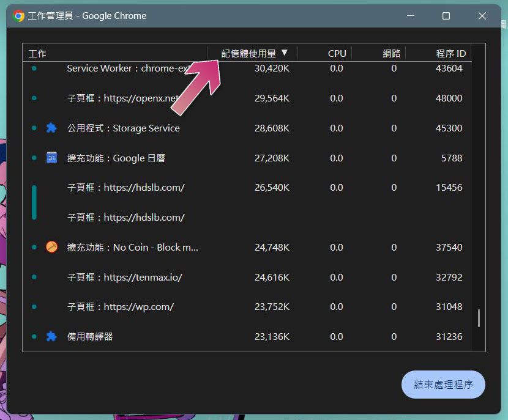Click the status dot beside 備用轉譯器
Screen dimensions: 508x420
click(x=35, y=336)
